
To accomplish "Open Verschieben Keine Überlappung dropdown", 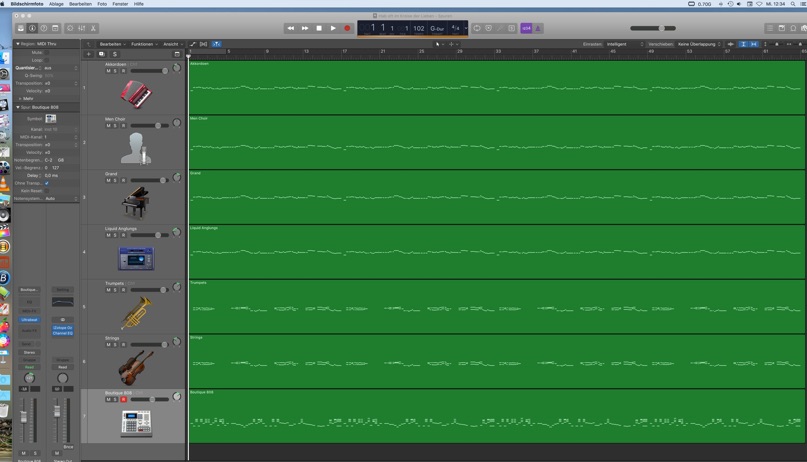I will [x=699, y=44].
